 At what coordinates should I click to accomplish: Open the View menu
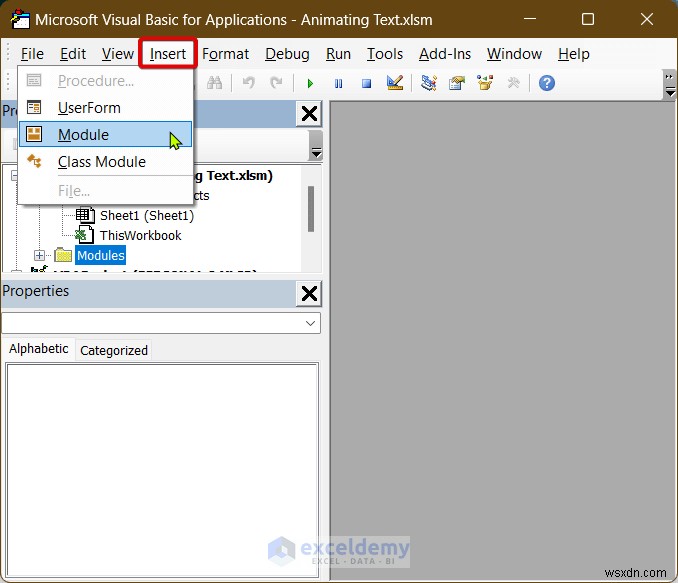tap(118, 54)
